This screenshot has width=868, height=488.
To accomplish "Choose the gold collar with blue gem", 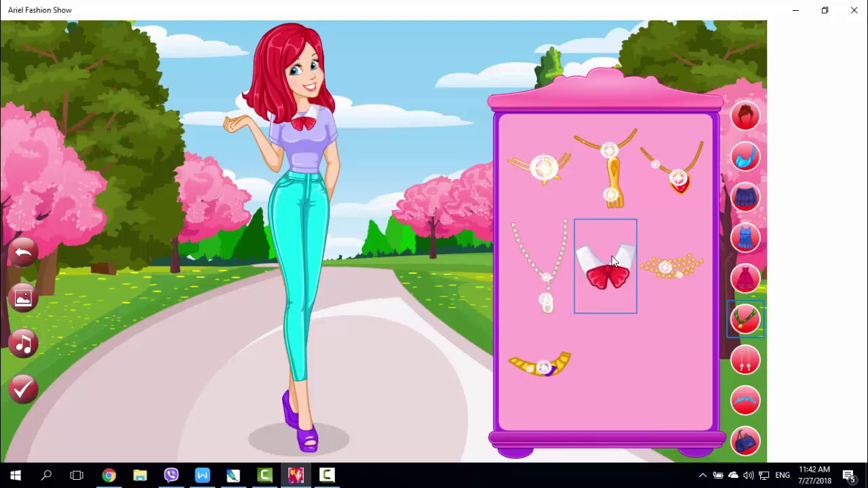I will click(540, 364).
